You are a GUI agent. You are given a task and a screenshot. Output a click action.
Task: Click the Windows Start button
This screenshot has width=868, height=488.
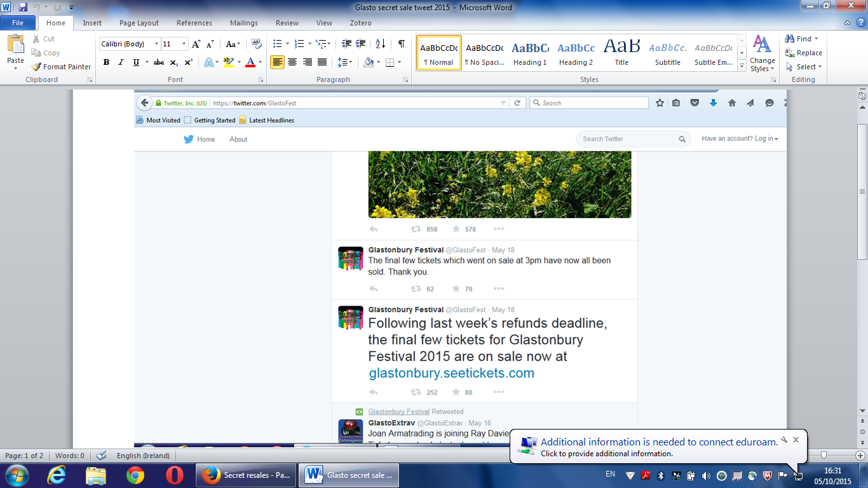pos(17,475)
